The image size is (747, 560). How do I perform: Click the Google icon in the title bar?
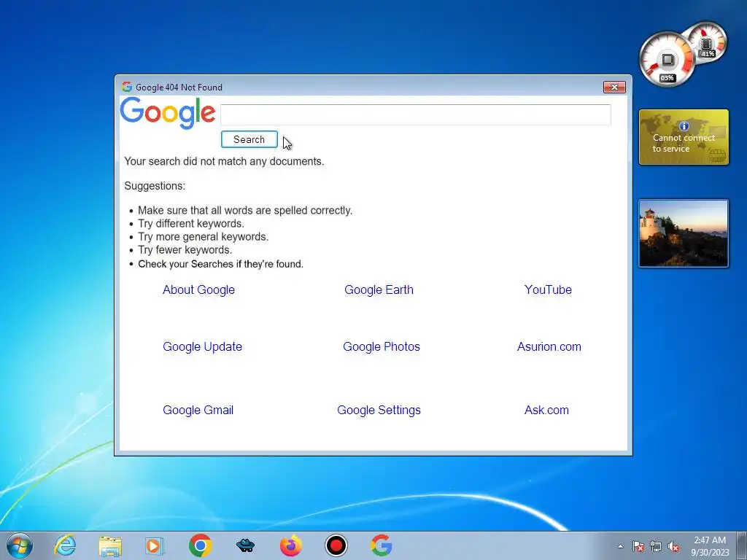pyautogui.click(x=127, y=87)
